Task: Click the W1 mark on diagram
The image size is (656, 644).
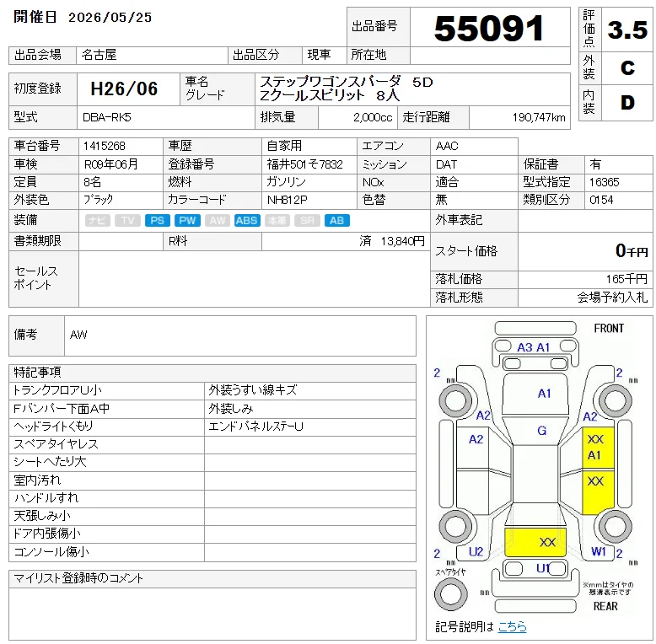Action: (599, 551)
